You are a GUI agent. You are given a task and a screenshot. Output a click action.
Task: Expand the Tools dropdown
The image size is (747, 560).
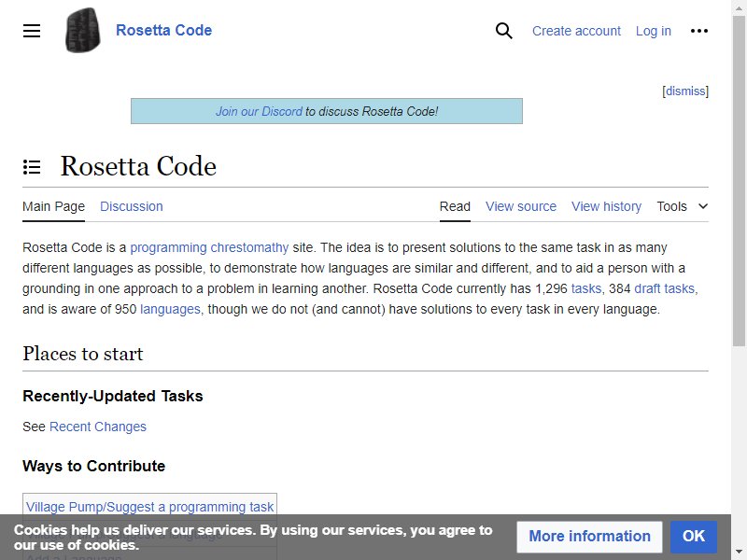[x=683, y=206]
